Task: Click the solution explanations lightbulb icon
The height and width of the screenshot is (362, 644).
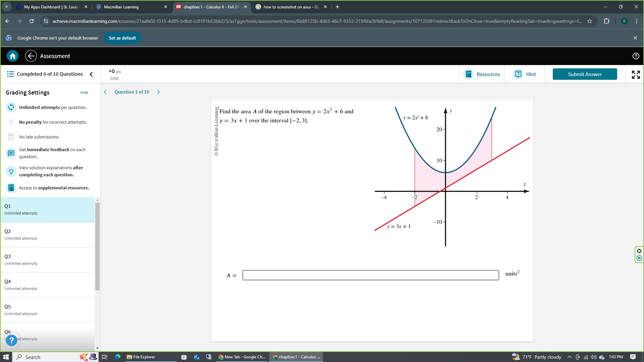Action: [11, 171]
